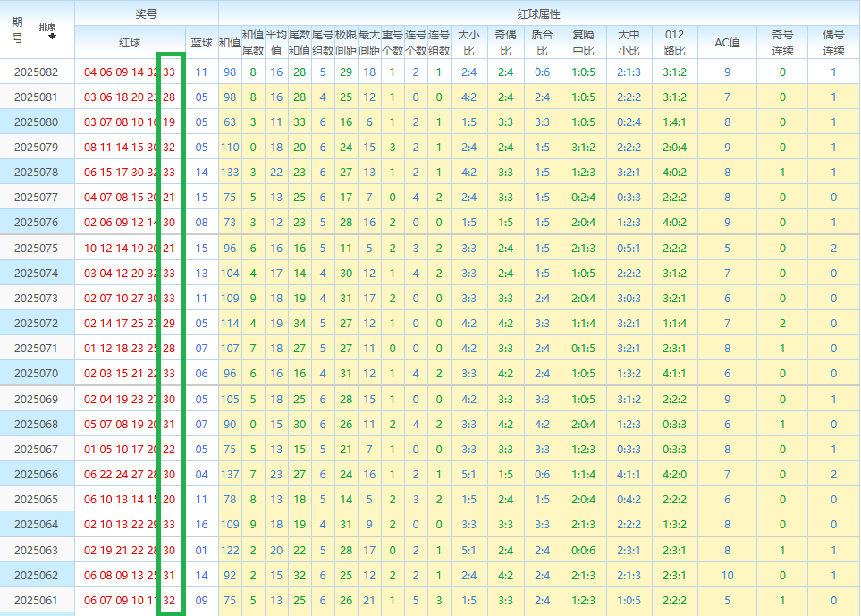Click red balls 10 12 14 19 20 21
861x616 pixels.
(x=130, y=249)
